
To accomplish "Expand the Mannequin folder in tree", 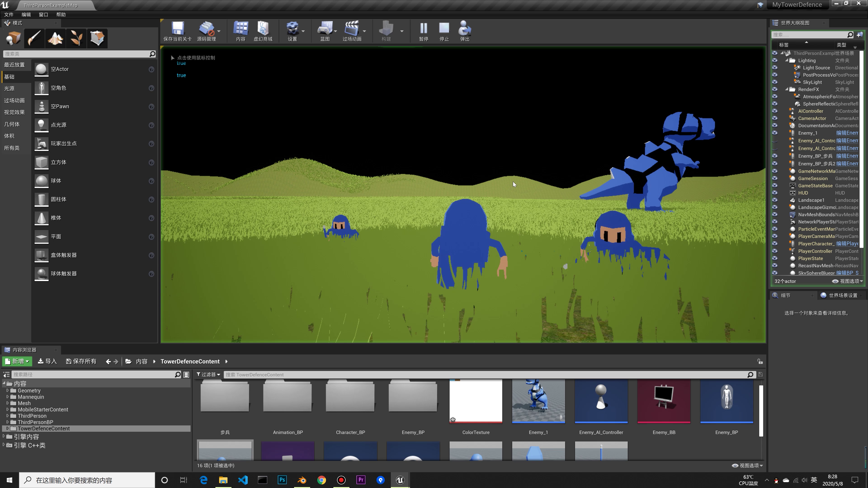I will (x=7, y=397).
